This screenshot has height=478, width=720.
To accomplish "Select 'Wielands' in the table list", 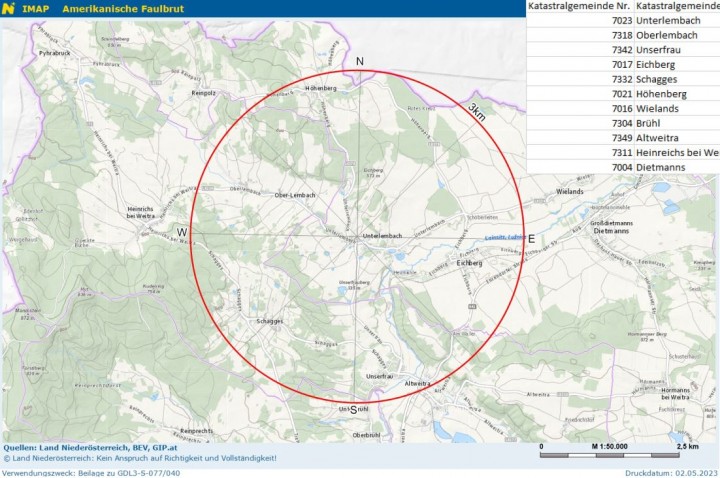I will [658, 109].
